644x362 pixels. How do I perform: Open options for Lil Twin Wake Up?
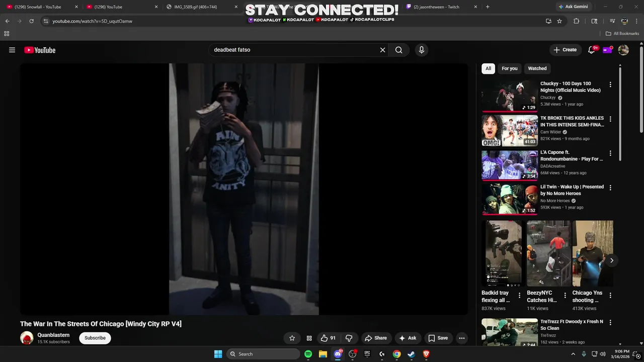610,188
